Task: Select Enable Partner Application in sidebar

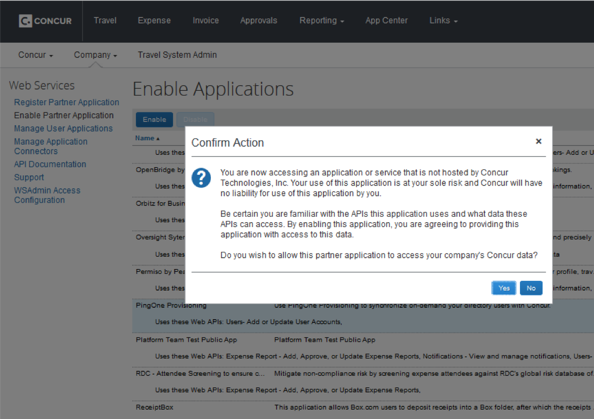Action: (x=64, y=115)
